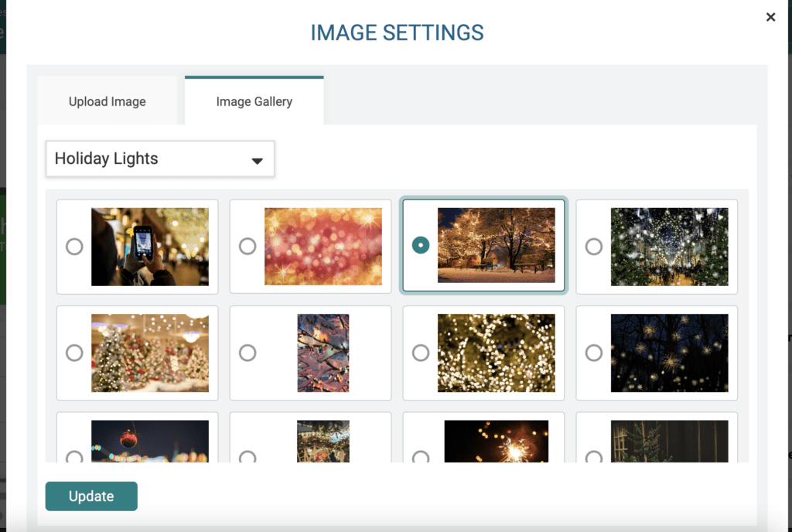This screenshot has width=792, height=532.
Task: Choose the pink bokeh glitter image radio
Action: click(x=247, y=247)
